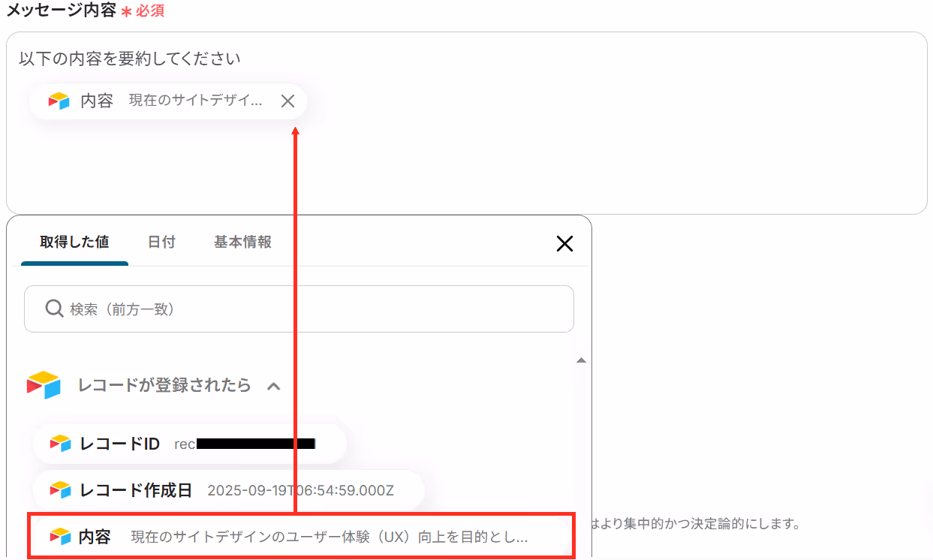Click the scrollbar up arrow in list
This screenshot has width=933, height=560.
(580, 361)
